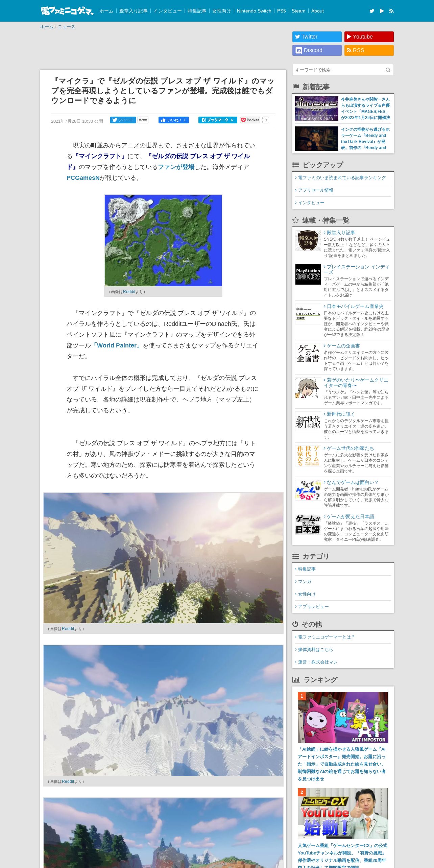
Task: Click the Facebook いいね button
Action: (x=174, y=120)
